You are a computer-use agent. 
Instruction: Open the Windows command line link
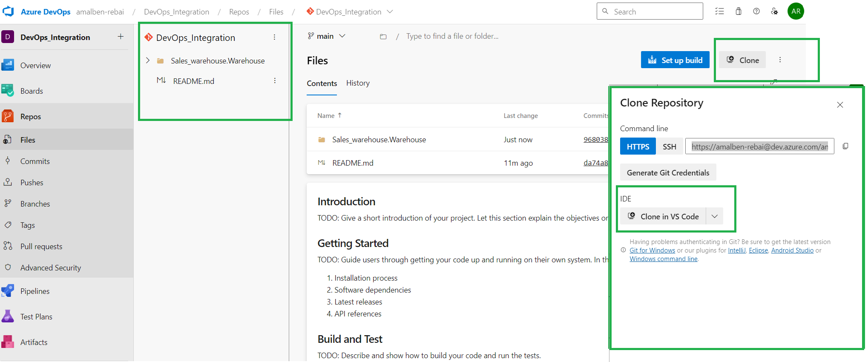(x=664, y=259)
